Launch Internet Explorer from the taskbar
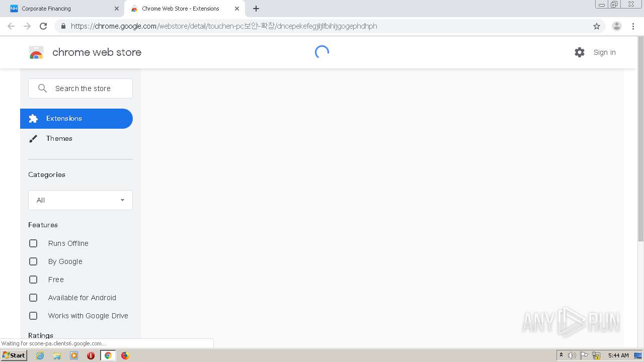This screenshot has width=644, height=362. pyautogui.click(x=40, y=355)
